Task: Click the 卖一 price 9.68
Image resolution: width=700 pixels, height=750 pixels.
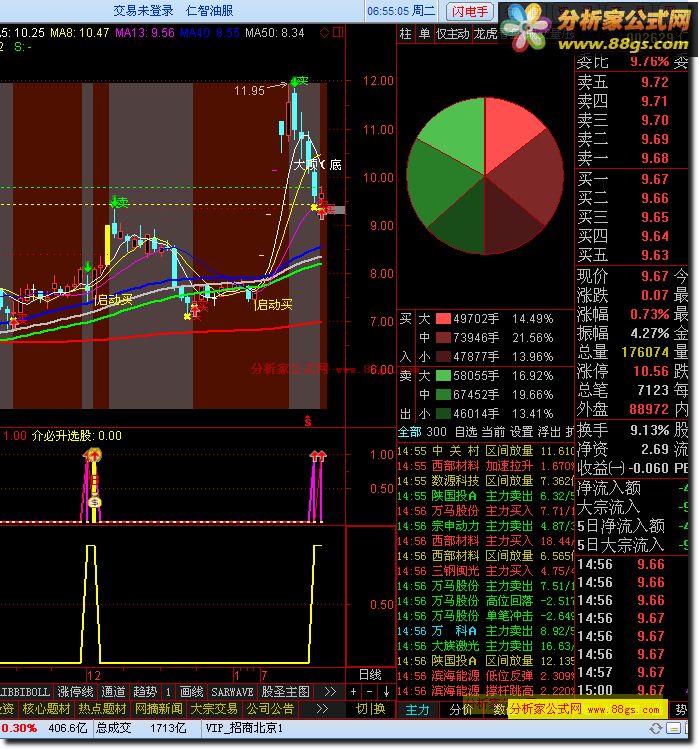Action: [x=655, y=158]
